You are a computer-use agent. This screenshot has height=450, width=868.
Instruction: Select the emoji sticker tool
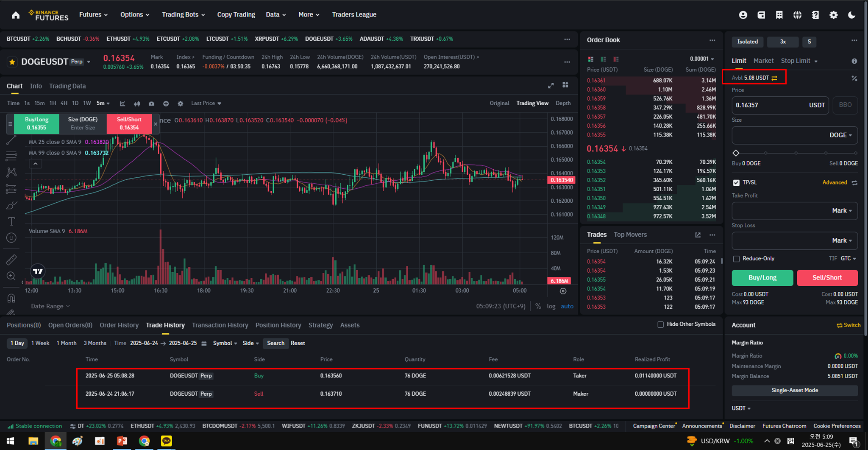point(11,238)
